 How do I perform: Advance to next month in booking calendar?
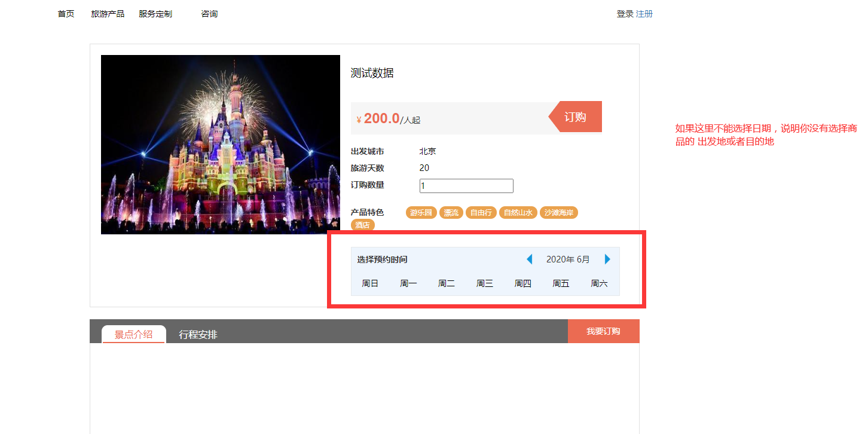pyautogui.click(x=607, y=259)
